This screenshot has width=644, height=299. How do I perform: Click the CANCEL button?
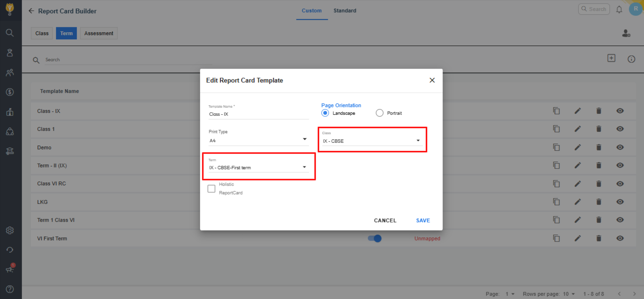pos(385,220)
